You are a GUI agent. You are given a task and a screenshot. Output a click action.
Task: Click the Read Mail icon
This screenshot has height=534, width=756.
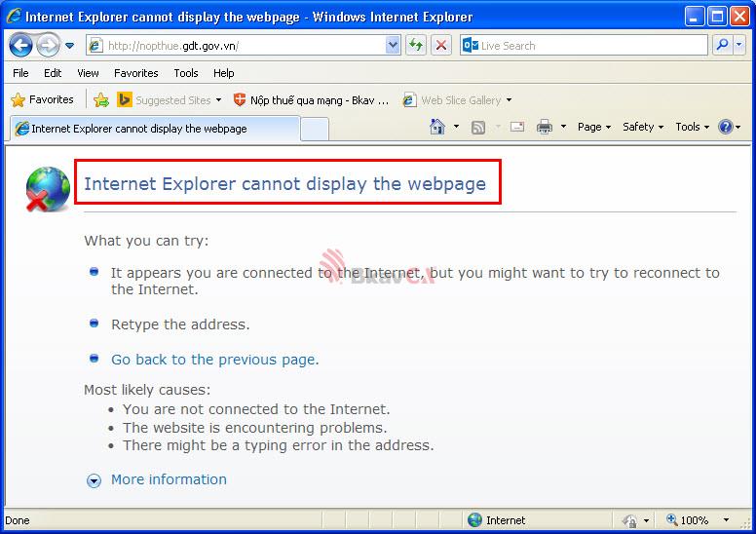[517, 127]
